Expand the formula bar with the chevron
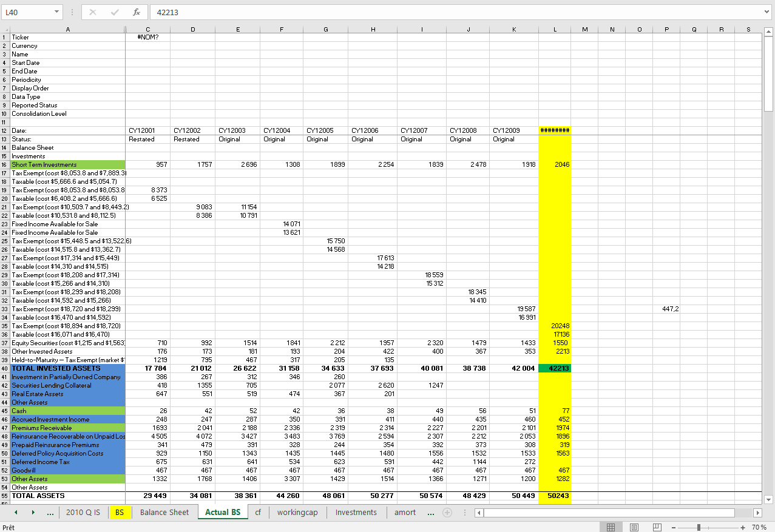 (x=767, y=12)
